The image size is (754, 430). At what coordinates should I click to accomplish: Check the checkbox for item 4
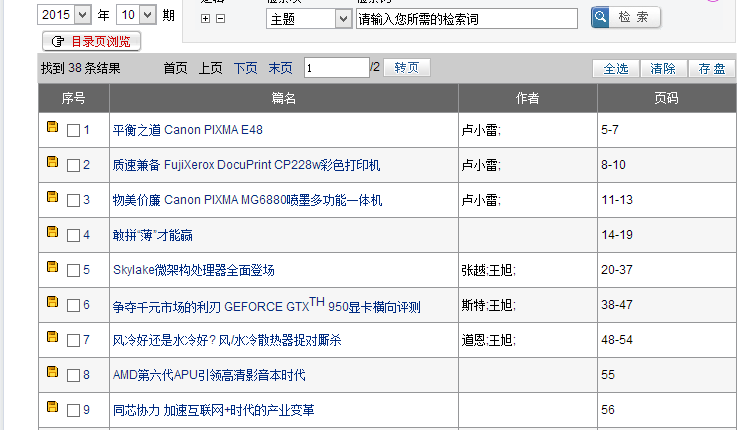coord(73,236)
